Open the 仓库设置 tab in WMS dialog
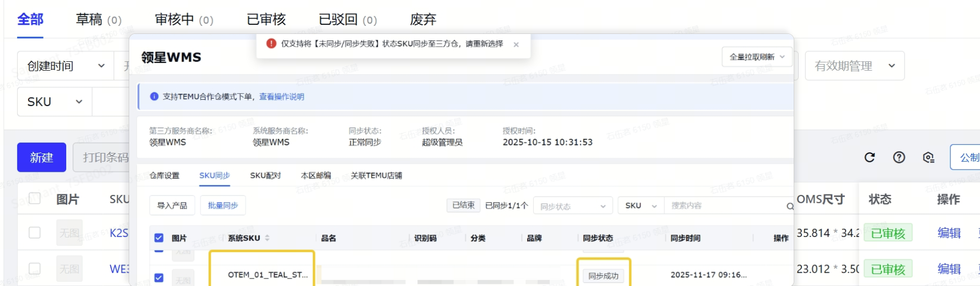980x286 pixels. point(164,176)
